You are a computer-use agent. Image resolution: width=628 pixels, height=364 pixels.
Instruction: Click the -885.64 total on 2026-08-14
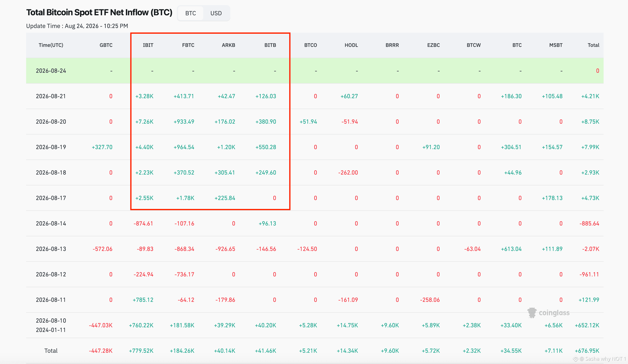coord(589,224)
